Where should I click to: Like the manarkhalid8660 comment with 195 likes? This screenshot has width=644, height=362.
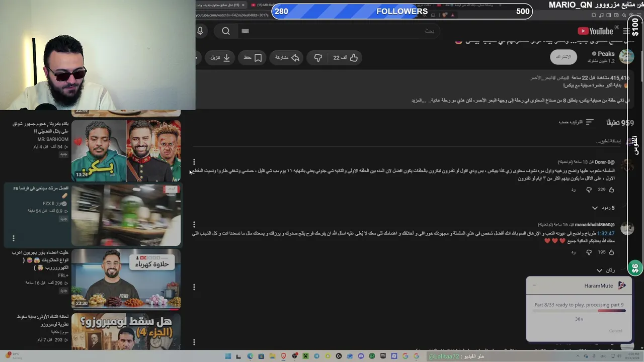pos(611,252)
